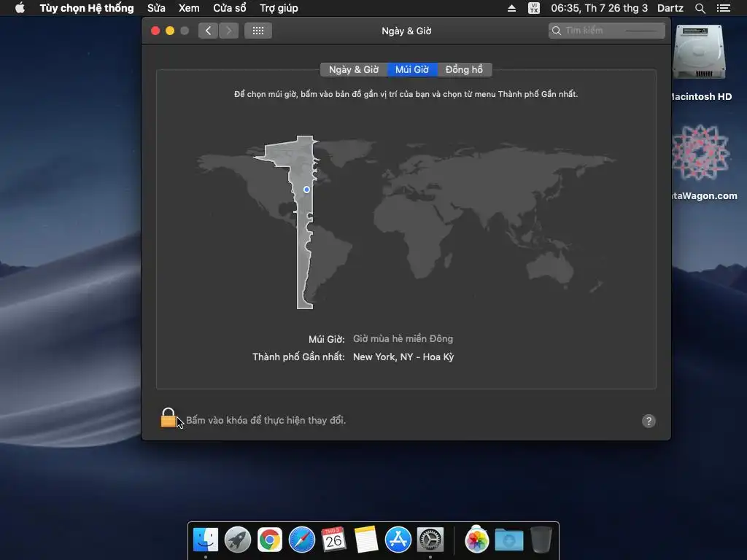Image resolution: width=747 pixels, height=560 pixels.
Task: Launch Launchpad rocket in the Dock
Action: point(238,540)
